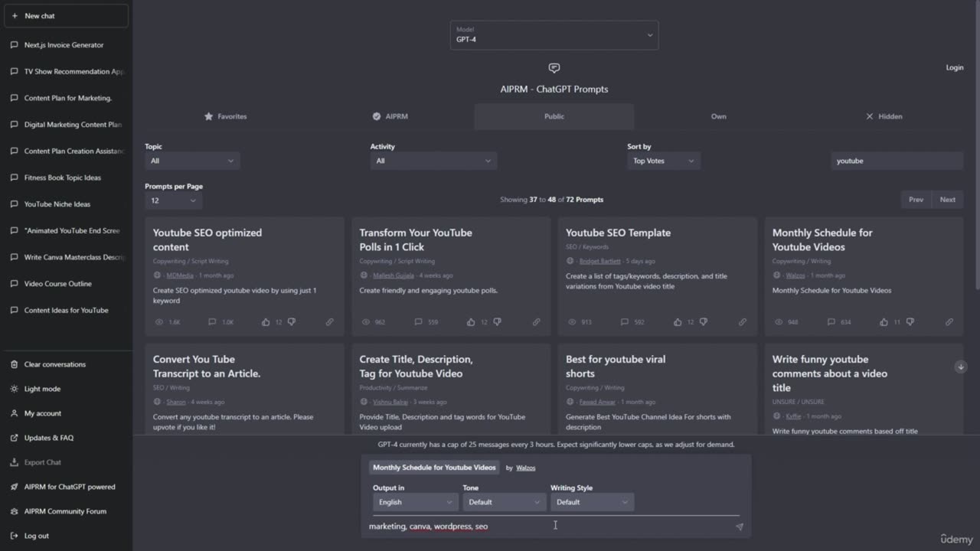980x551 pixels.
Task: Thumbs up the Youtube SEO Template prompt
Action: point(678,322)
